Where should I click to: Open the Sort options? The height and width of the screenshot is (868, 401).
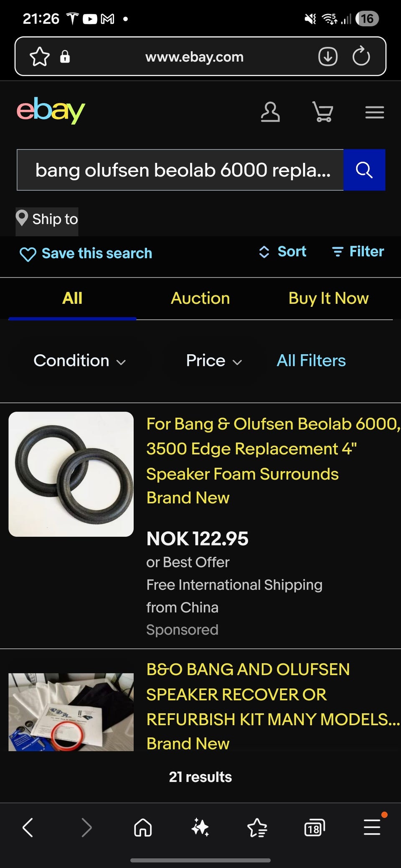coord(282,252)
